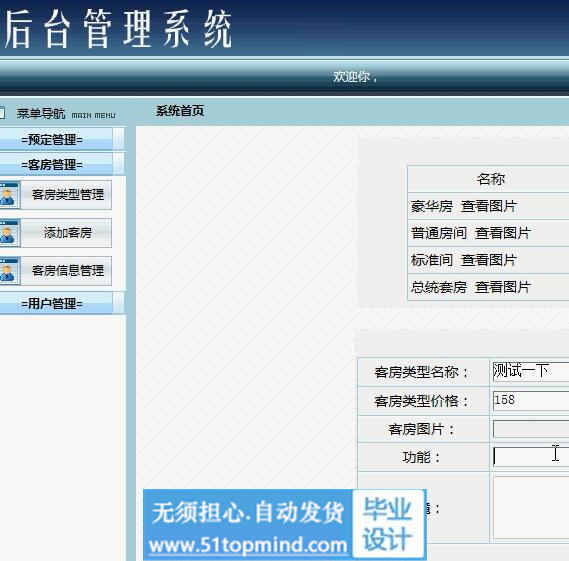Click 查看图片 link for 普通房间

click(x=503, y=233)
